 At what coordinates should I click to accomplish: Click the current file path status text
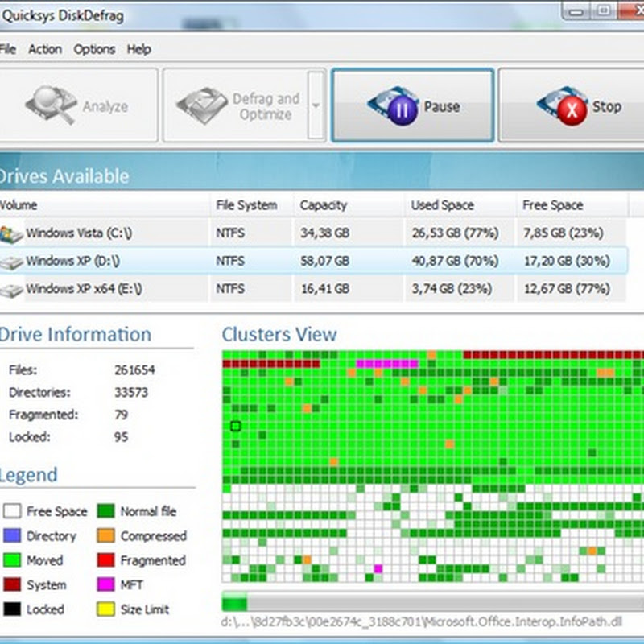pos(421,621)
